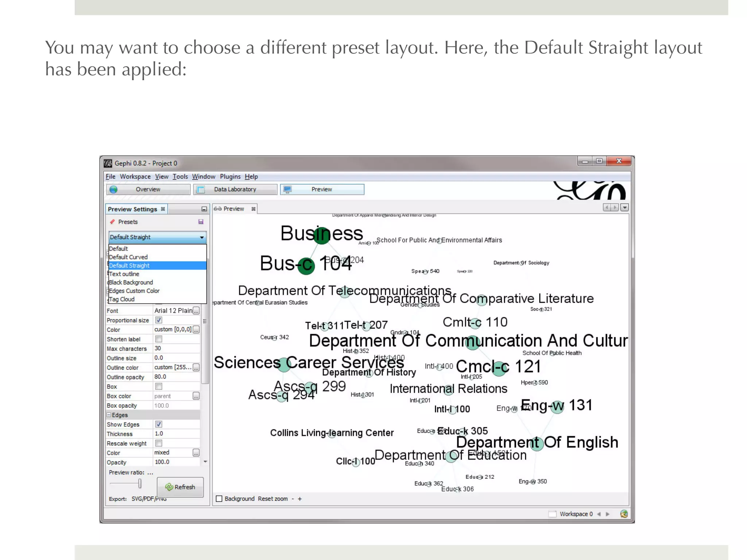Click the Business node in the graph
Image resolution: width=747 pixels, height=560 pixels.
(322, 235)
